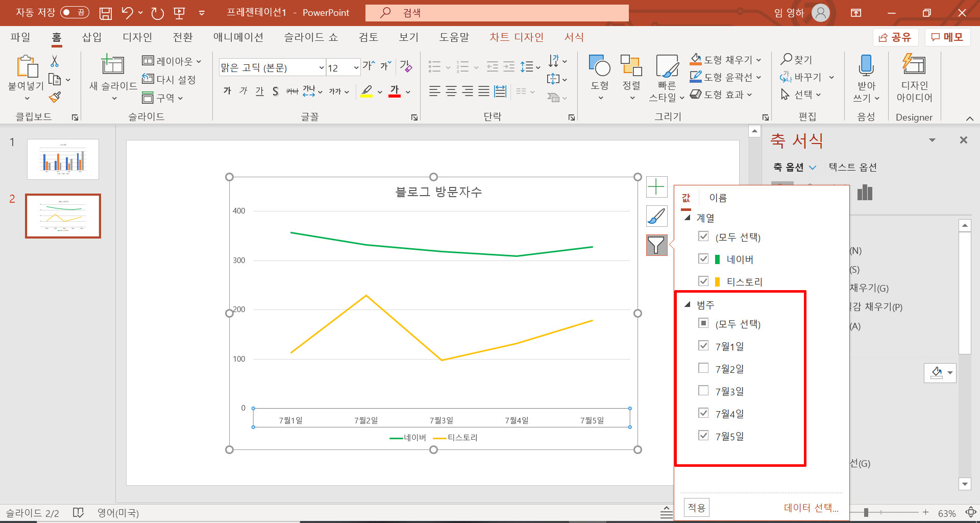Click the Format Painter brush icon
Image resolution: width=980 pixels, height=523 pixels.
pos(55,97)
